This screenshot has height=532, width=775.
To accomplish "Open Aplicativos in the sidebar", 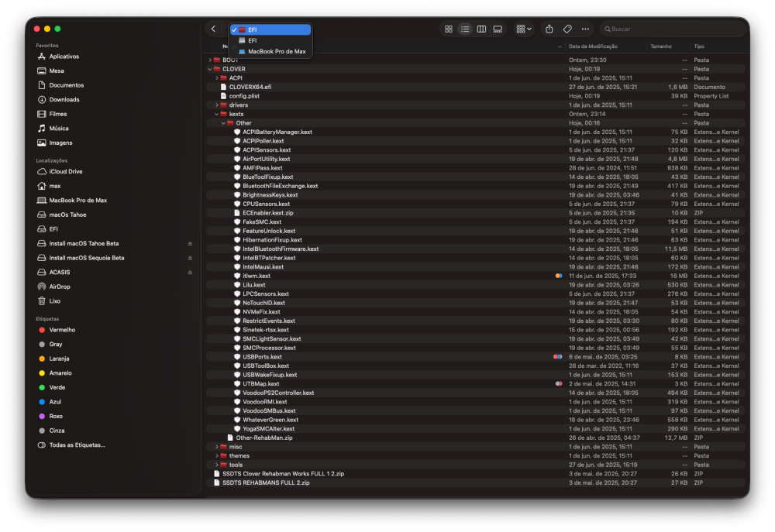I will 64,57.
